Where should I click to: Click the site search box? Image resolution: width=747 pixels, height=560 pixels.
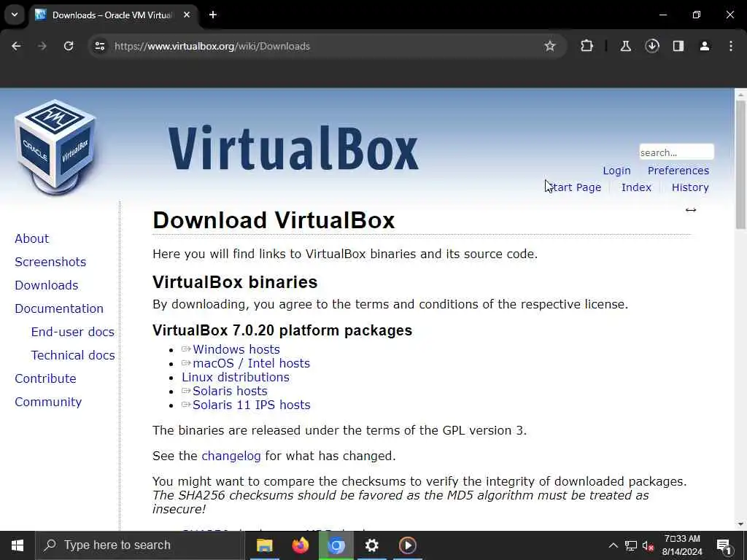coord(676,152)
